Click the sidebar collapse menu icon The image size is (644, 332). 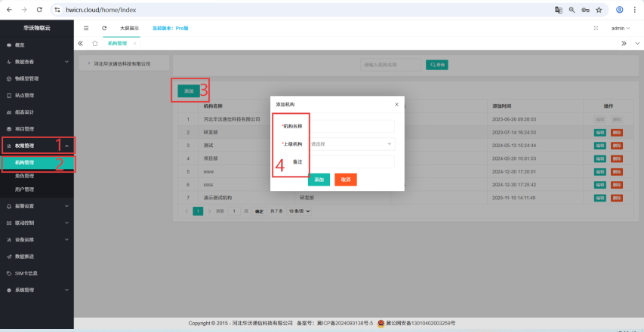pos(85,28)
